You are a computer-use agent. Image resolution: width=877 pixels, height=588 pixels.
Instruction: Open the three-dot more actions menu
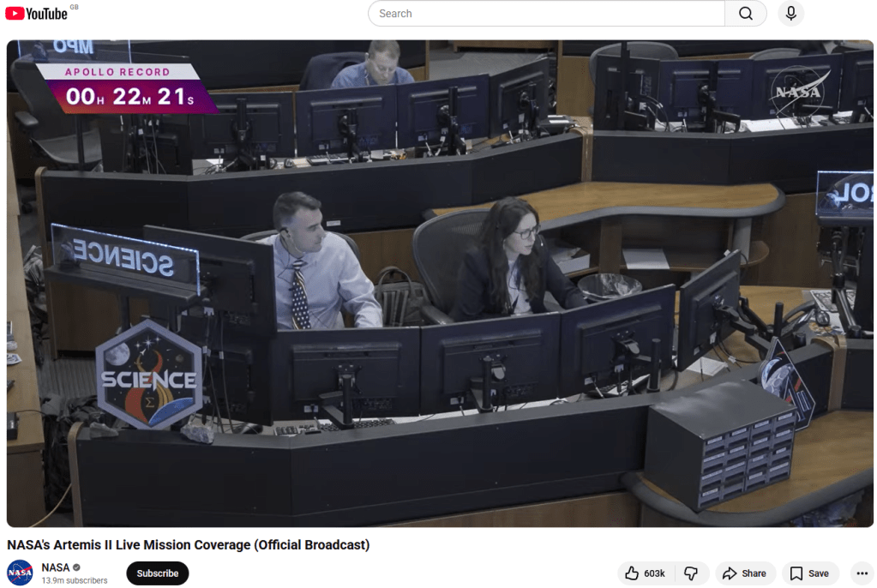[x=861, y=573]
